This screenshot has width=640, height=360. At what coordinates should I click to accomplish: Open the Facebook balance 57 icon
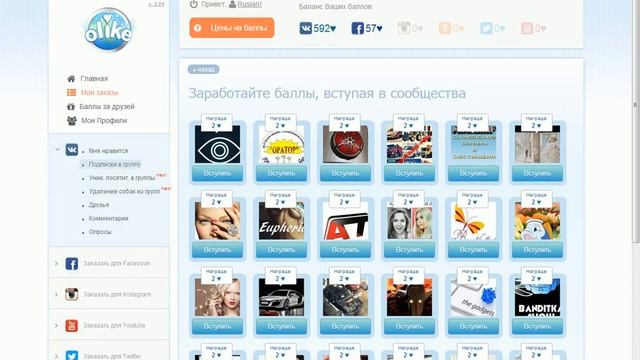click(358, 28)
